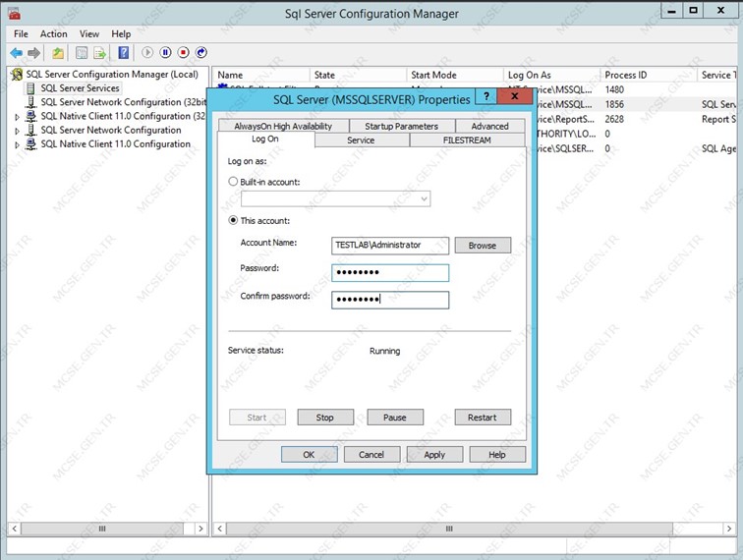Click the SQL Server Configuration Manager root icon
743x560 pixels.
pyautogui.click(x=17, y=75)
